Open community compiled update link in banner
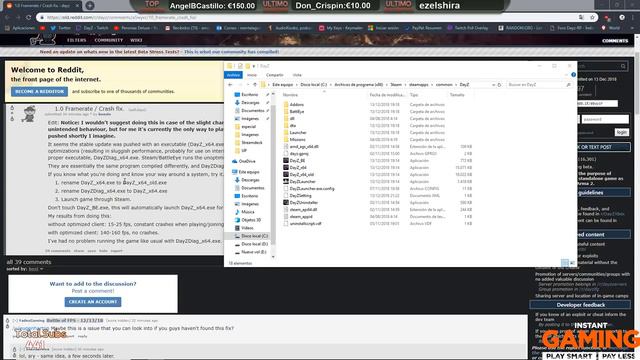This screenshot has width=640, height=360. (x=231, y=52)
